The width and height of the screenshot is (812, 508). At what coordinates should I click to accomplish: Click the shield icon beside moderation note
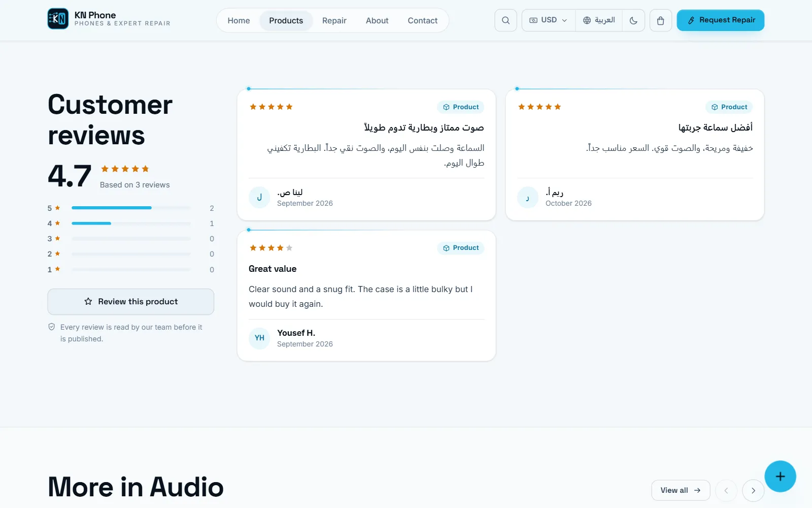[x=52, y=327]
